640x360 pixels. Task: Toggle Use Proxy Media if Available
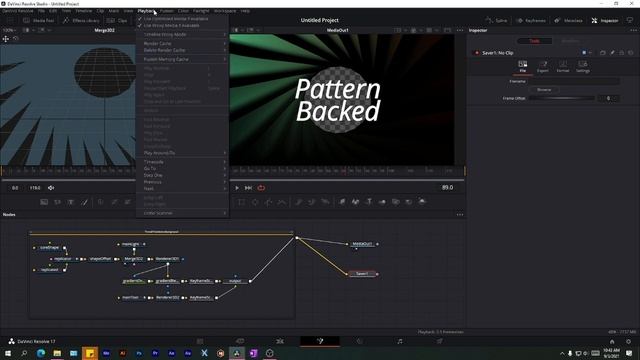pos(182,25)
